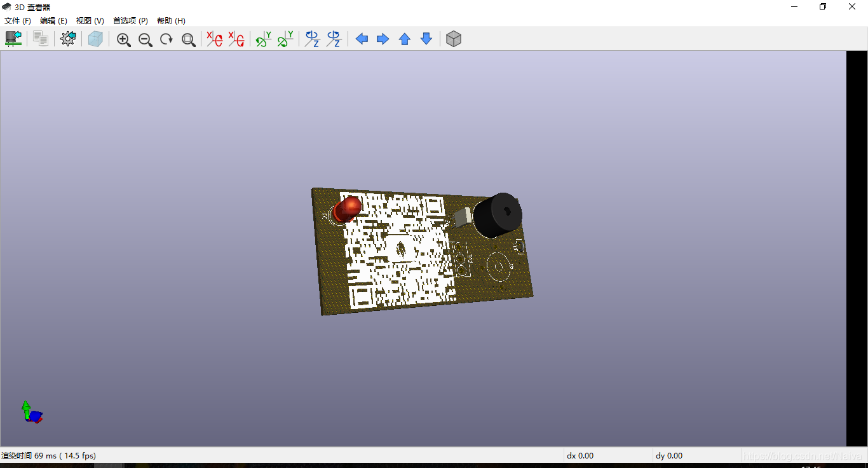Open the 编辑 (E) menu
This screenshot has width=868, height=468.
(x=53, y=21)
